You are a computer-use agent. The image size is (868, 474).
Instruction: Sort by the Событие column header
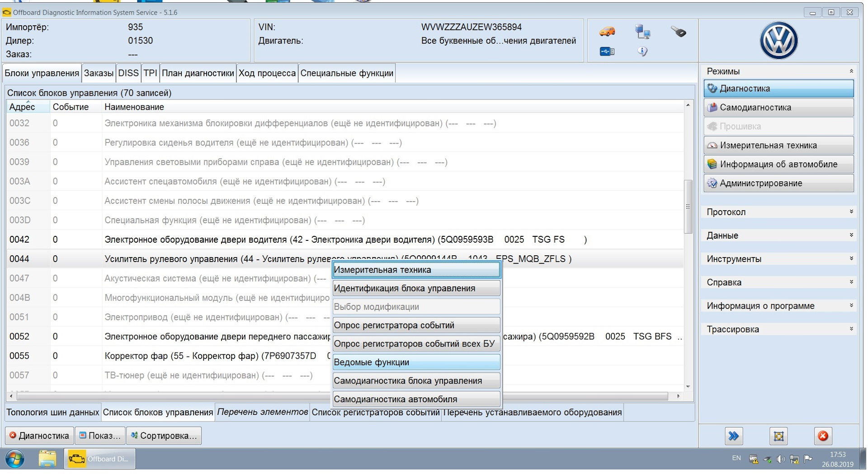point(75,107)
